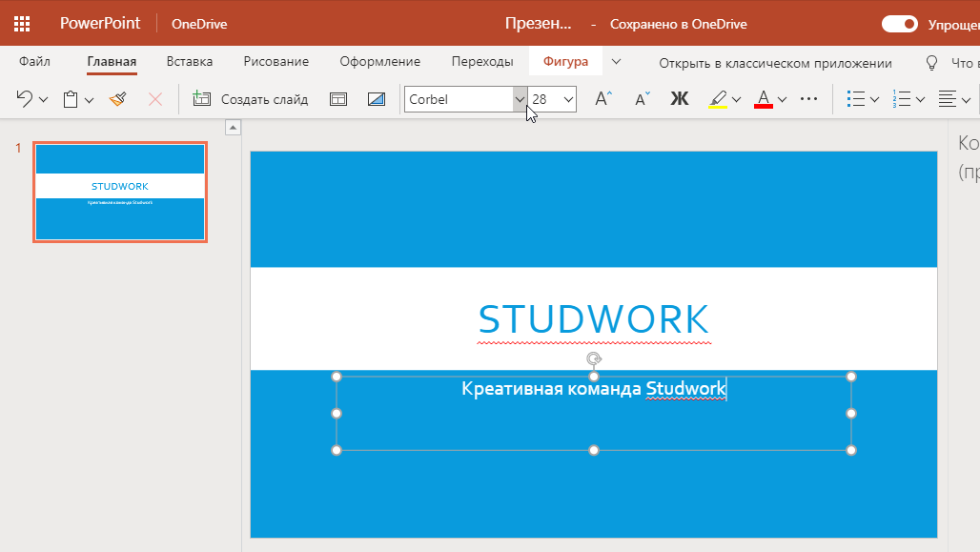This screenshot has height=552, width=980.
Task: Decrease font size with smaller A icon
Action: pos(643,99)
